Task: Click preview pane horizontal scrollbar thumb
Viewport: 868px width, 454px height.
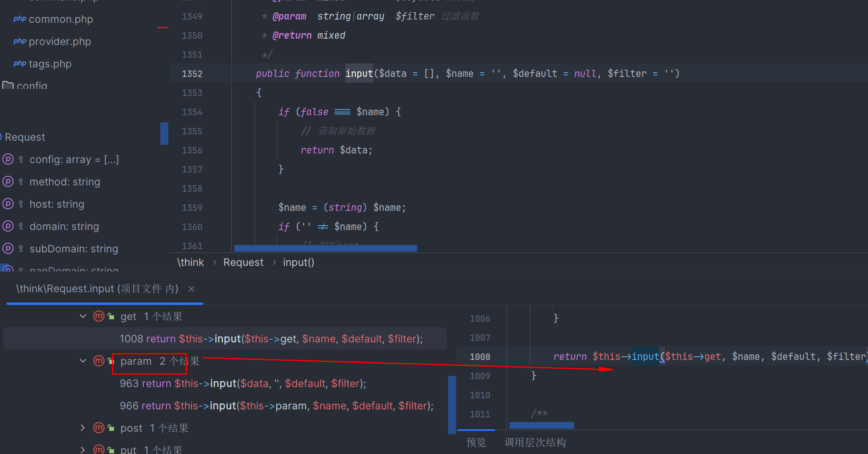Action: [541, 425]
